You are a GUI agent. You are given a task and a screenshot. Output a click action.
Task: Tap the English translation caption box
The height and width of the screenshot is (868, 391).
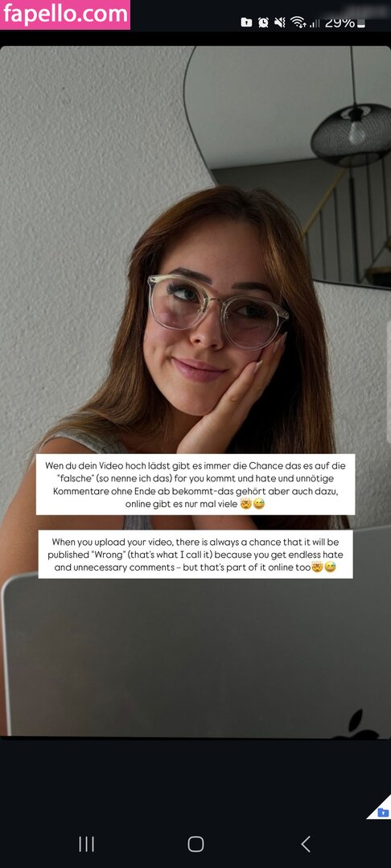(195, 554)
